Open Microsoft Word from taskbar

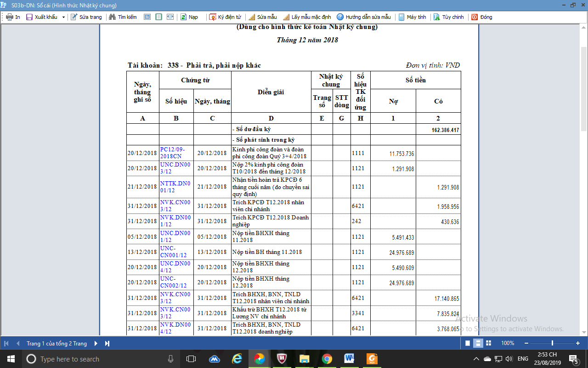pyautogui.click(x=350, y=359)
